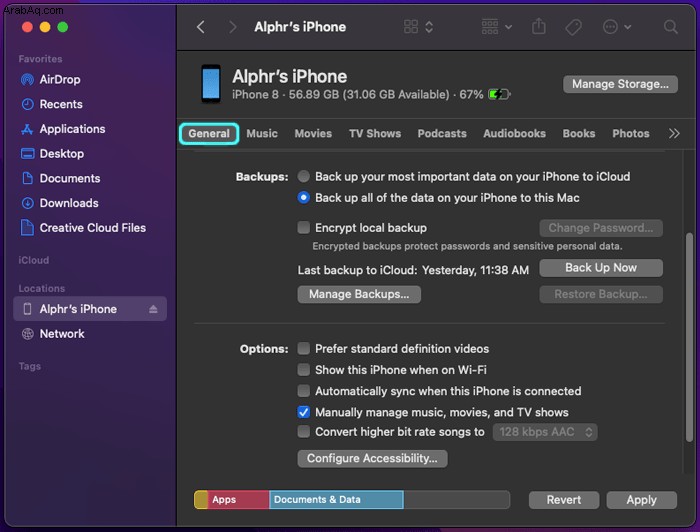Open the Applications folder in sidebar

(72, 129)
